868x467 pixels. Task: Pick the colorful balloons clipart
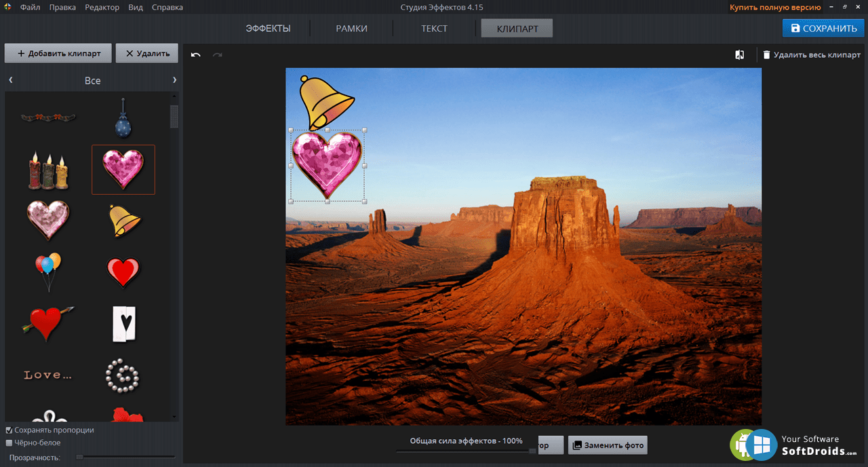(48, 272)
